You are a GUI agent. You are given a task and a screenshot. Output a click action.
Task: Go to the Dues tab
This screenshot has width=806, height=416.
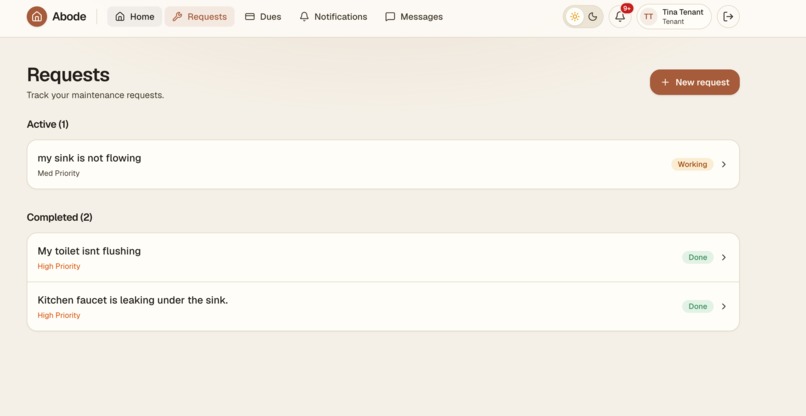coord(263,16)
